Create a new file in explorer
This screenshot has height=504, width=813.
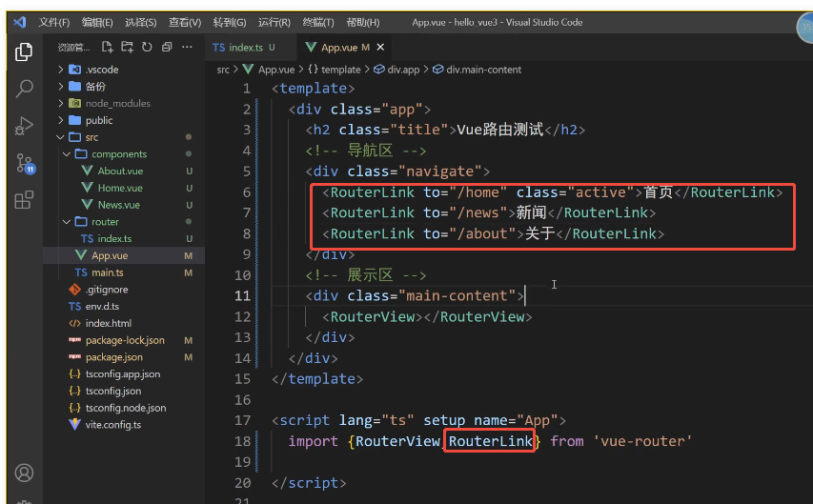point(108,48)
